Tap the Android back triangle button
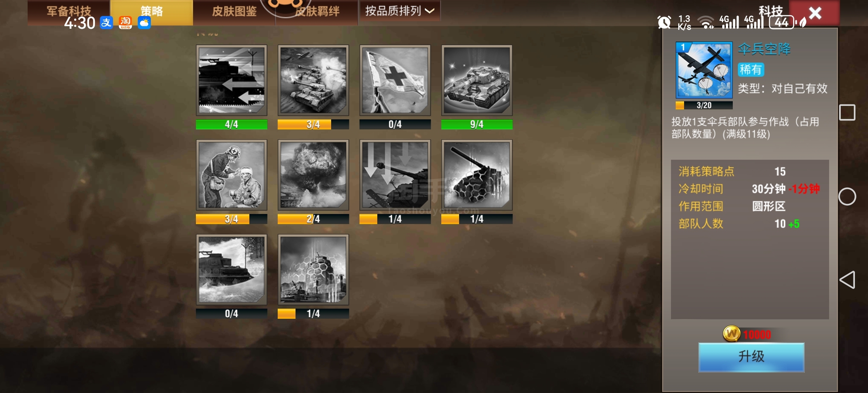This screenshot has height=393, width=868. point(847,280)
